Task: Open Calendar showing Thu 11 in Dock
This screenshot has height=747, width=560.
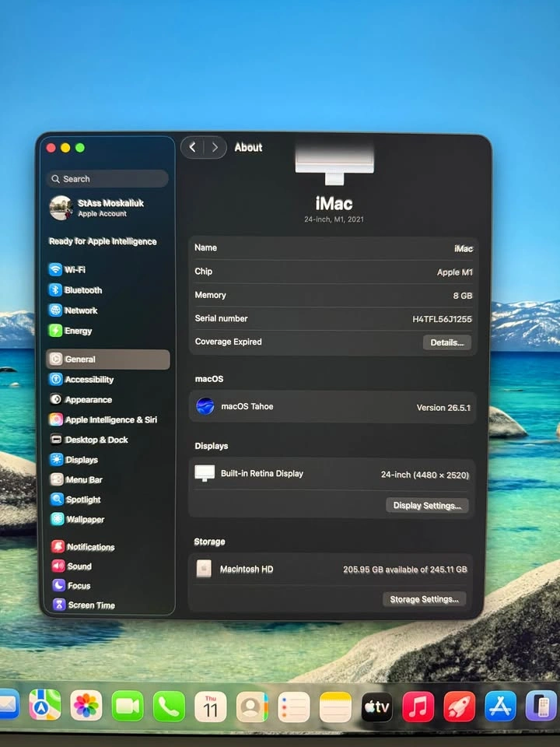Action: (x=211, y=707)
